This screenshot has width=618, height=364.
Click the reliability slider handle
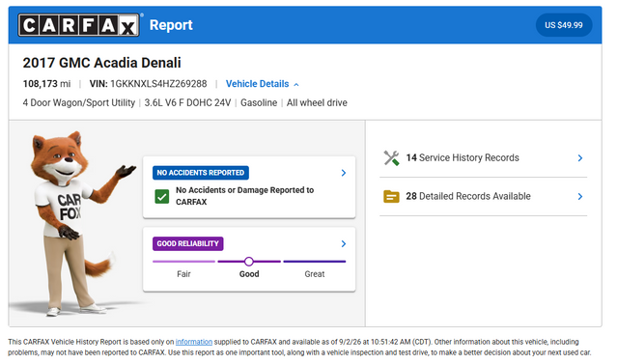click(249, 262)
